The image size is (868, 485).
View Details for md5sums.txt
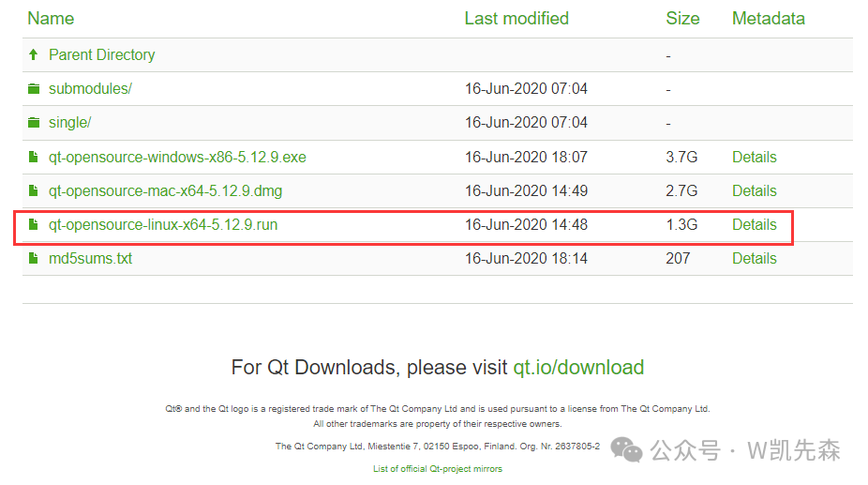tap(754, 259)
